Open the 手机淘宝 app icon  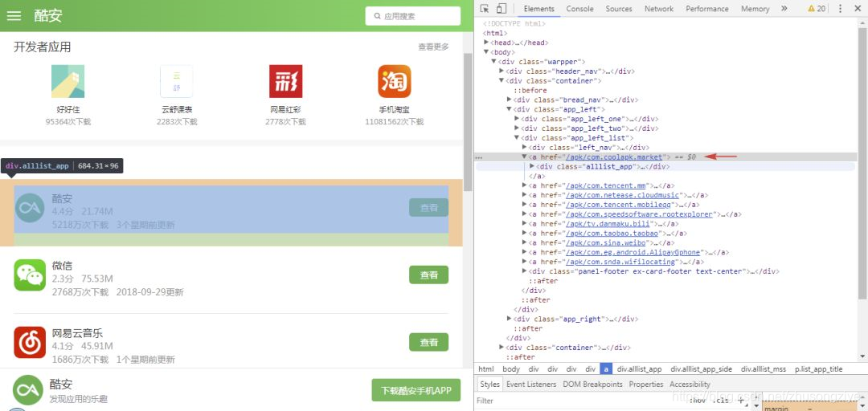tap(394, 81)
